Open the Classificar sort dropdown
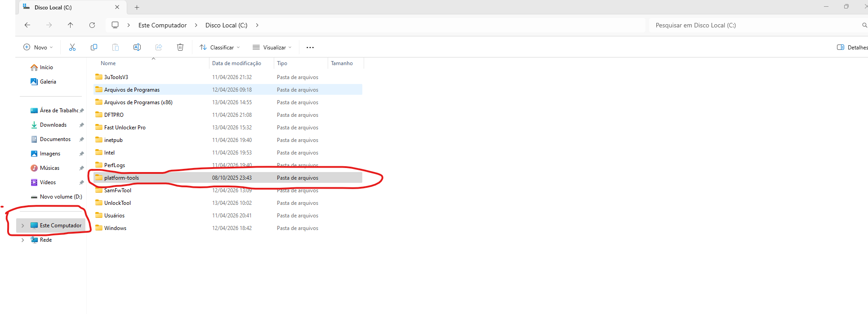868x314 pixels. coord(220,47)
